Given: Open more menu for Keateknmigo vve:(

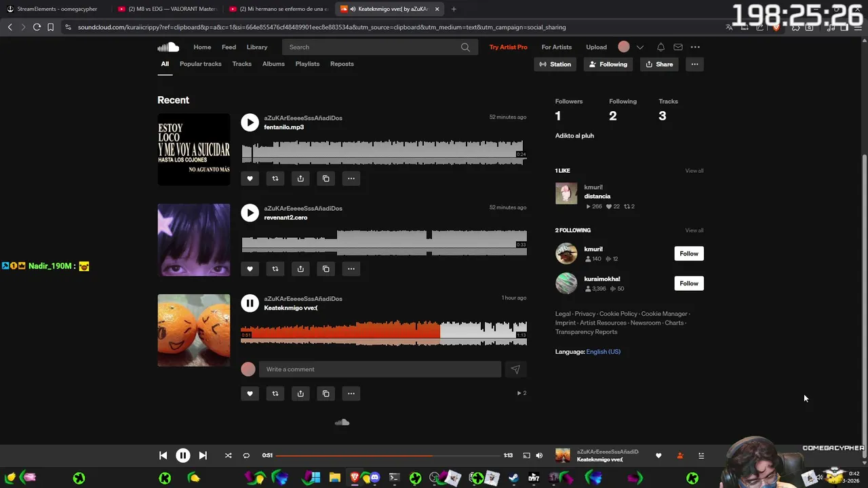Looking at the screenshot, I should (351, 393).
